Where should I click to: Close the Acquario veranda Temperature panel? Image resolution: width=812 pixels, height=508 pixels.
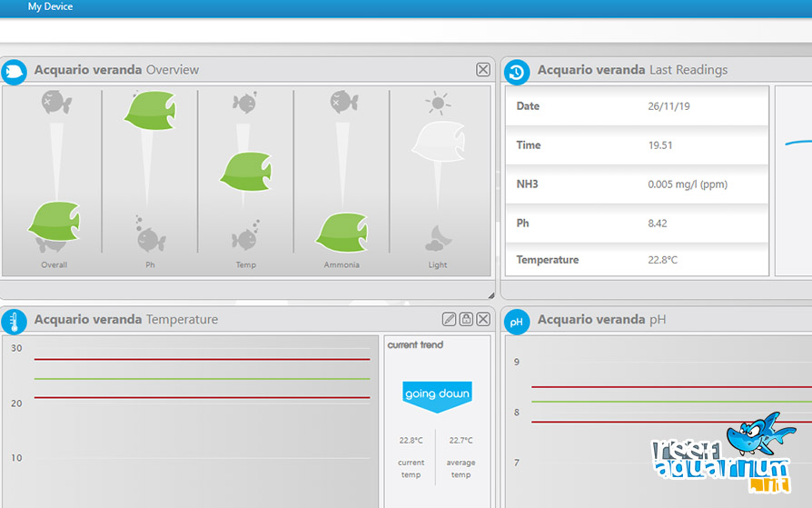point(482,319)
